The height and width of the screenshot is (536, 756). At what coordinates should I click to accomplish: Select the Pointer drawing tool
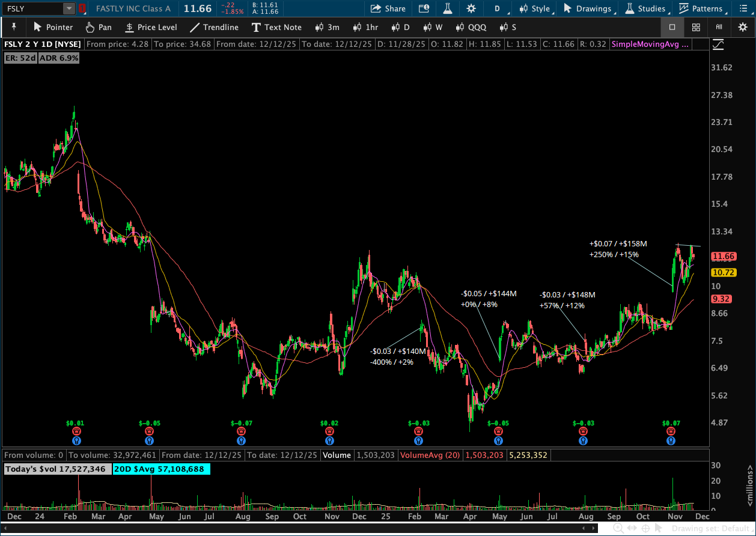pyautogui.click(x=53, y=27)
